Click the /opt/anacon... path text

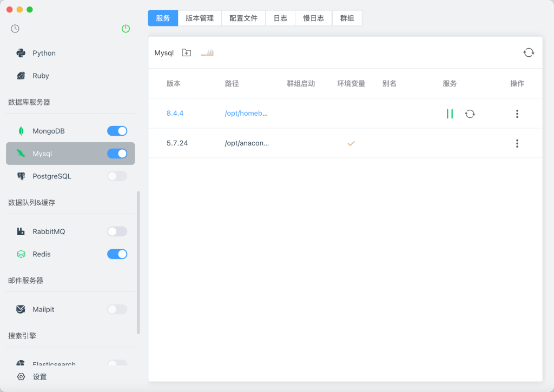[247, 143]
